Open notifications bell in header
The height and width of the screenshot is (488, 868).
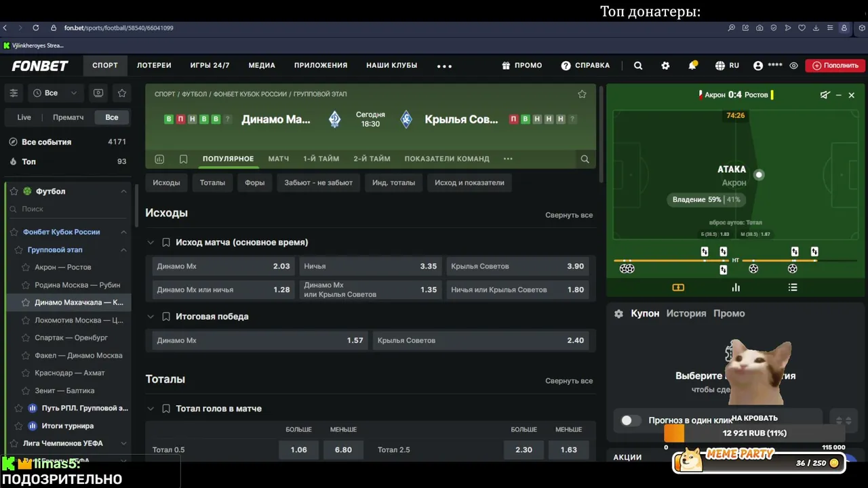click(692, 66)
